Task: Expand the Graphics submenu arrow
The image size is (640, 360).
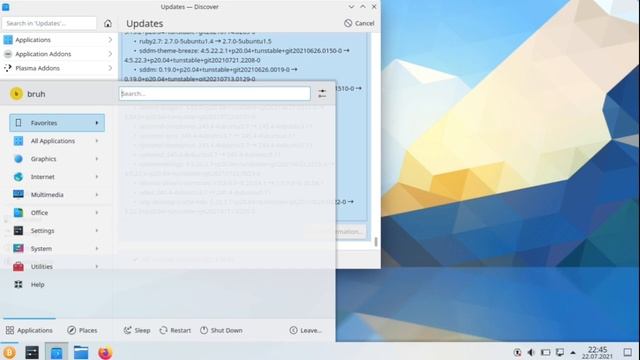Action: click(x=97, y=159)
